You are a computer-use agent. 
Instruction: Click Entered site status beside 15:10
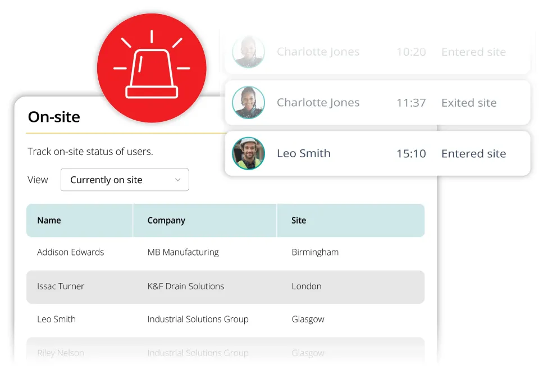[x=473, y=153]
